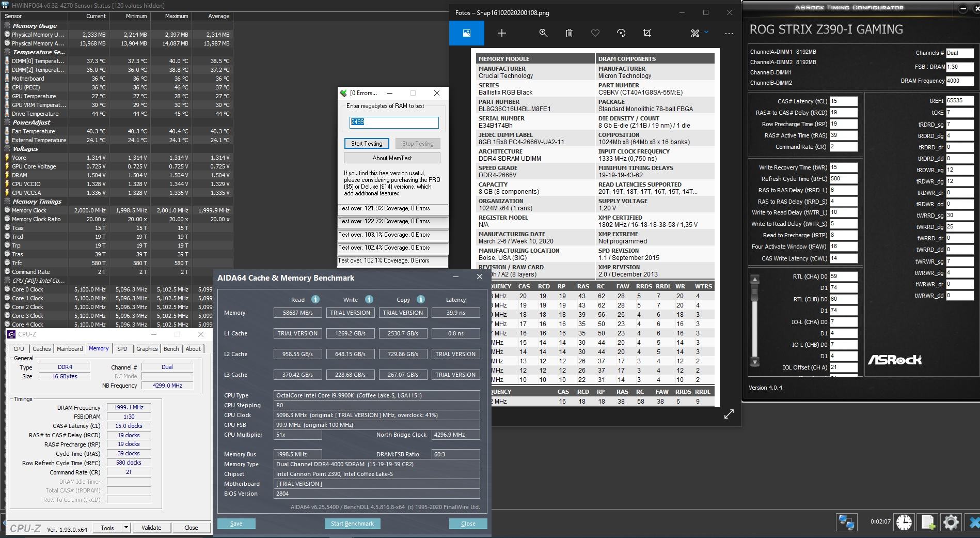Click the Vcore lightning bolt sensor icon
Screen dimensions: 980x538
click(x=7, y=158)
